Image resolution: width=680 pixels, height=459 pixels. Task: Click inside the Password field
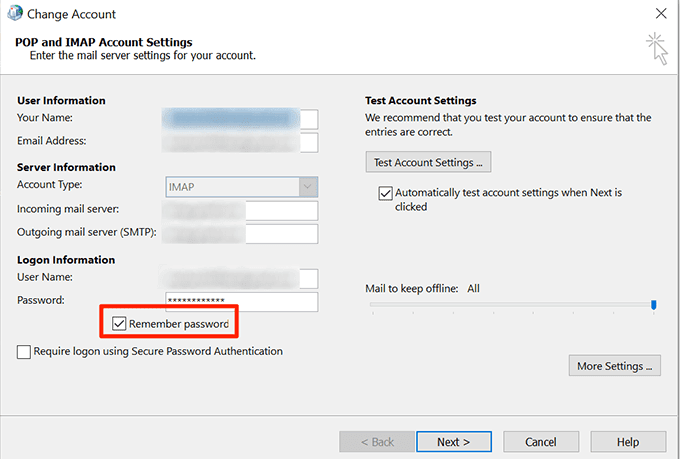point(241,301)
